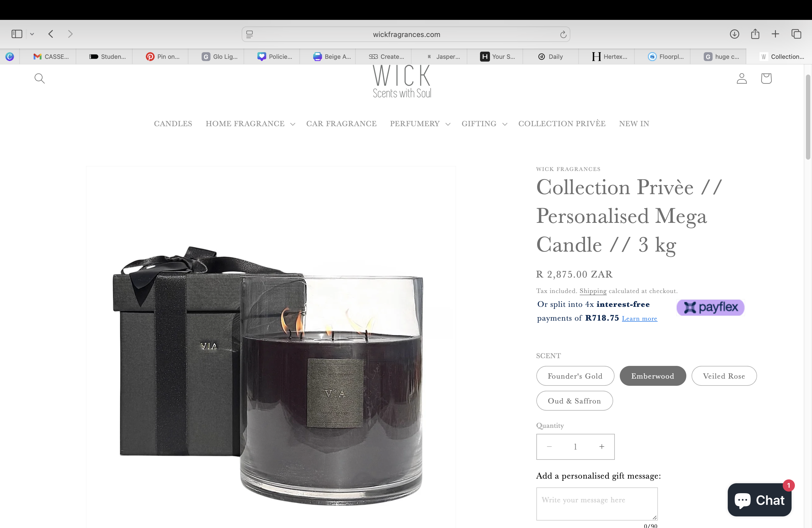Viewport: 812px width, 528px height.
Task: Open a new tab with the plus icon
Action: tap(775, 34)
